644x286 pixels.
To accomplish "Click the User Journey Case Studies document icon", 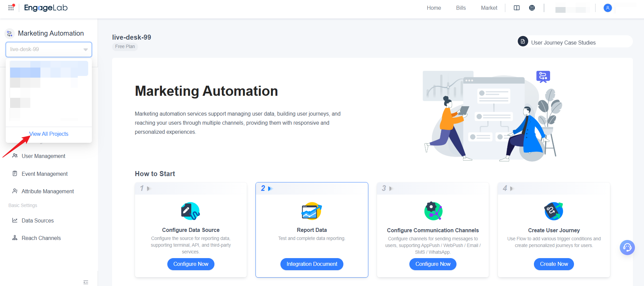I will 523,41.
